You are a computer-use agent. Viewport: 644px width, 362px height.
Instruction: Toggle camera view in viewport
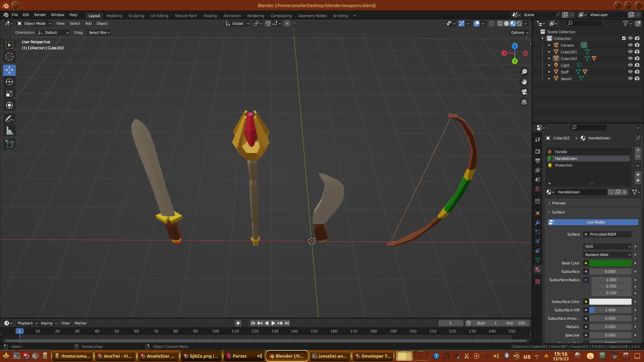click(524, 92)
